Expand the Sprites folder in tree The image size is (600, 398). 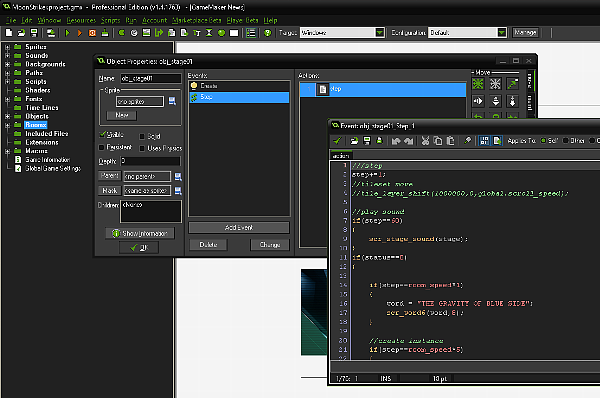(7, 47)
